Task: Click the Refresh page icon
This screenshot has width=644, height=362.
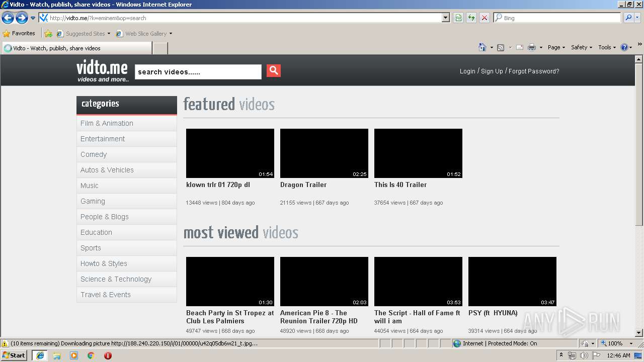Action: pos(471,18)
